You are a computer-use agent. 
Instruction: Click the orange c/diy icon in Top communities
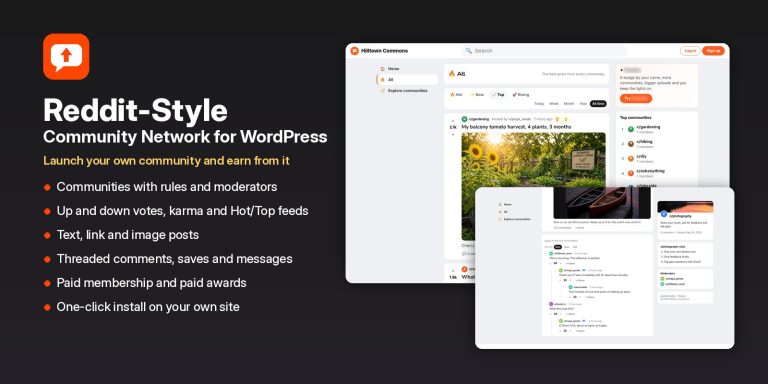click(631, 159)
